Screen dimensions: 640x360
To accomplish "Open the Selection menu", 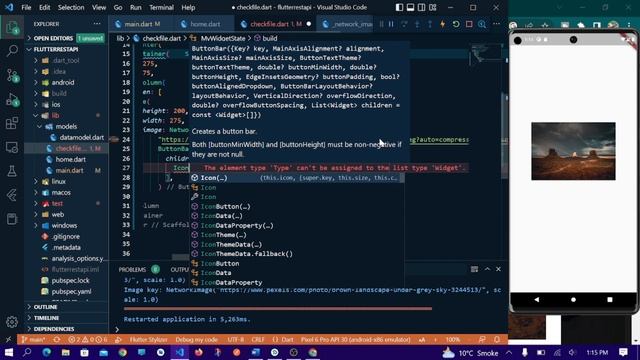I will 71,7.
